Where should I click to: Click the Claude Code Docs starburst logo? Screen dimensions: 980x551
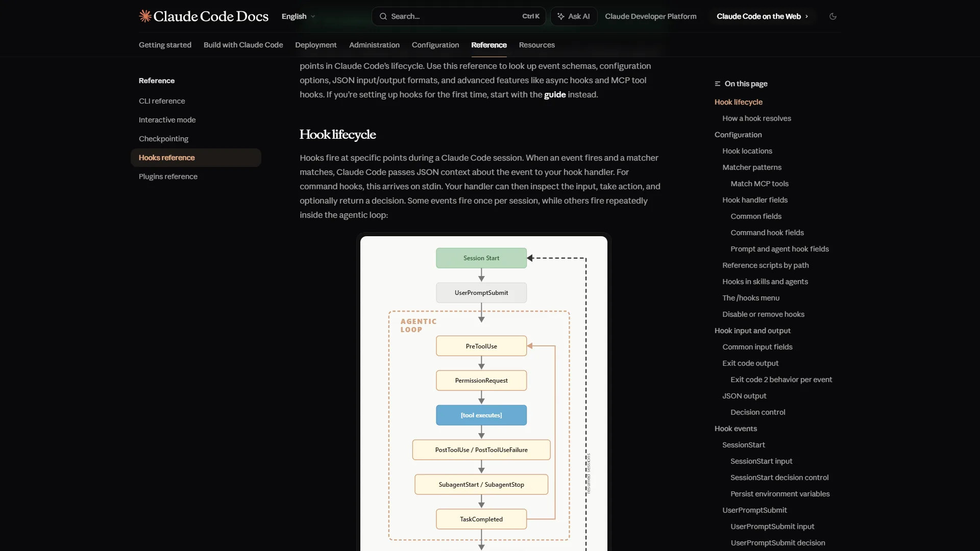pyautogui.click(x=145, y=16)
